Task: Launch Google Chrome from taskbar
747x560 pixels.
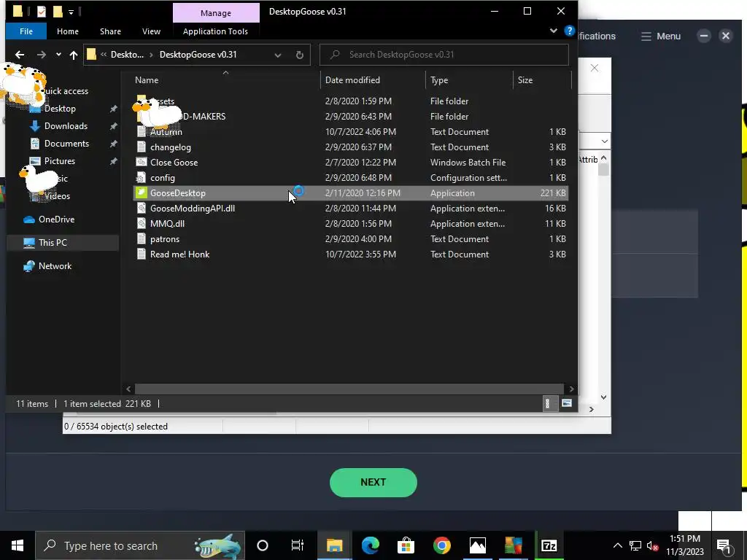Action: pyautogui.click(x=441, y=545)
